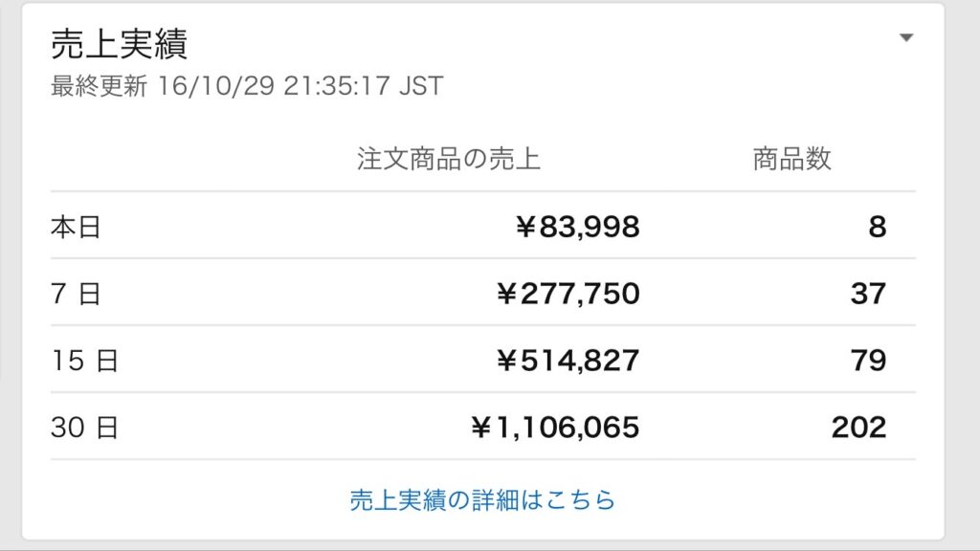The height and width of the screenshot is (551, 980).
Task: Click today's sales amount ¥83,998
Action: click(577, 227)
